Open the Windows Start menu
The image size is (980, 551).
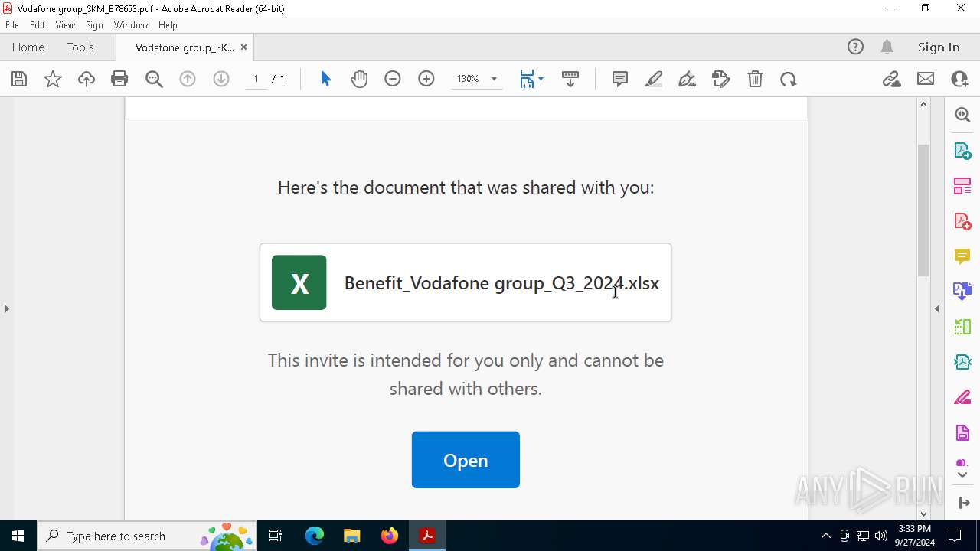point(18,536)
